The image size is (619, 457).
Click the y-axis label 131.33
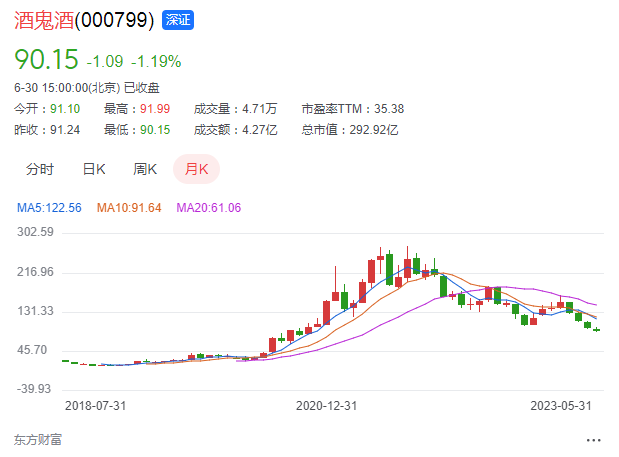tap(35, 311)
